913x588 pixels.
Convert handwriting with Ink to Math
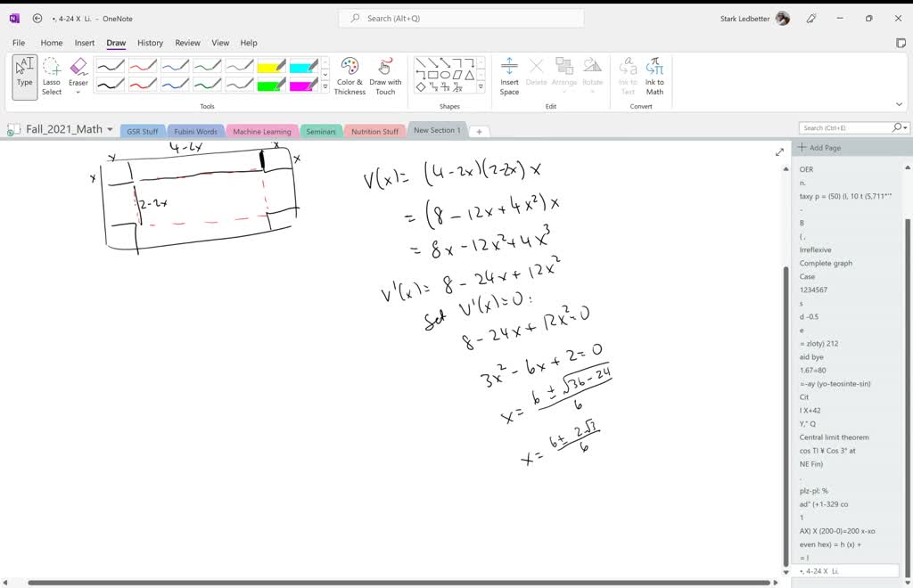tap(654, 75)
